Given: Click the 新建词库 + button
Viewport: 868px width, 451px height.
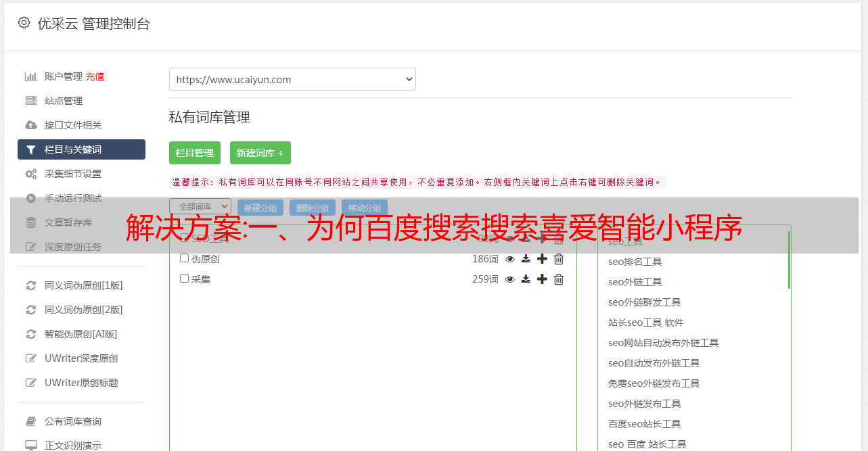Looking at the screenshot, I should (x=260, y=153).
